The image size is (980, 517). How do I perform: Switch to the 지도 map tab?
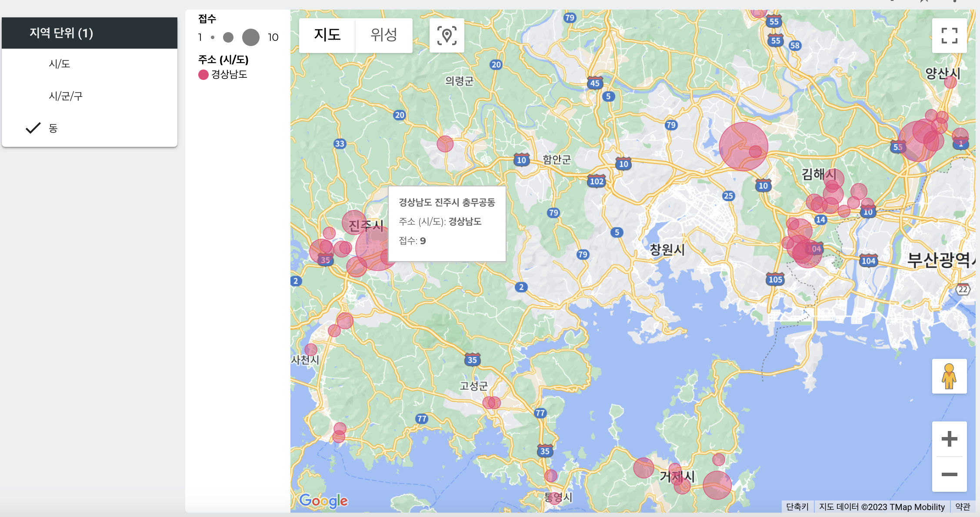pyautogui.click(x=327, y=35)
